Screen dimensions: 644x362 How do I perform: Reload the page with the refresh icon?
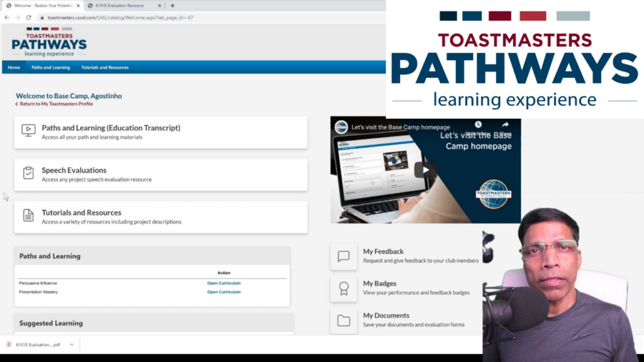tap(29, 18)
